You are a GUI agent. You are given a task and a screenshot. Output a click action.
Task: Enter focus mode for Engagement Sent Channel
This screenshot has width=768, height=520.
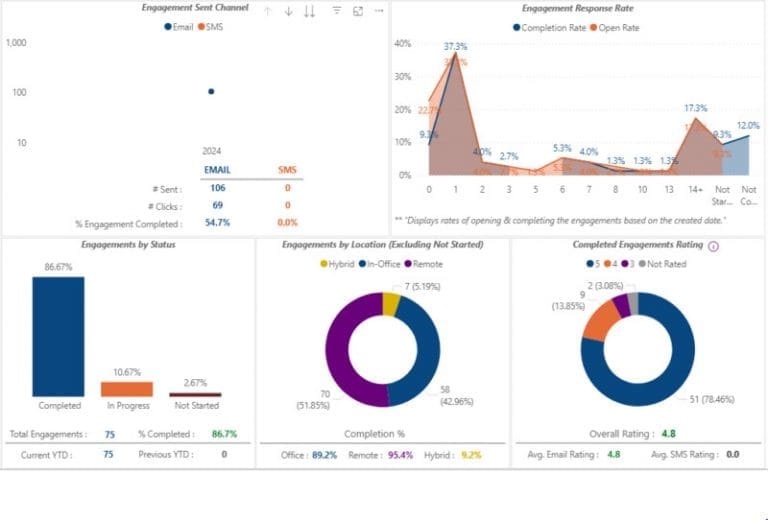[x=357, y=11]
